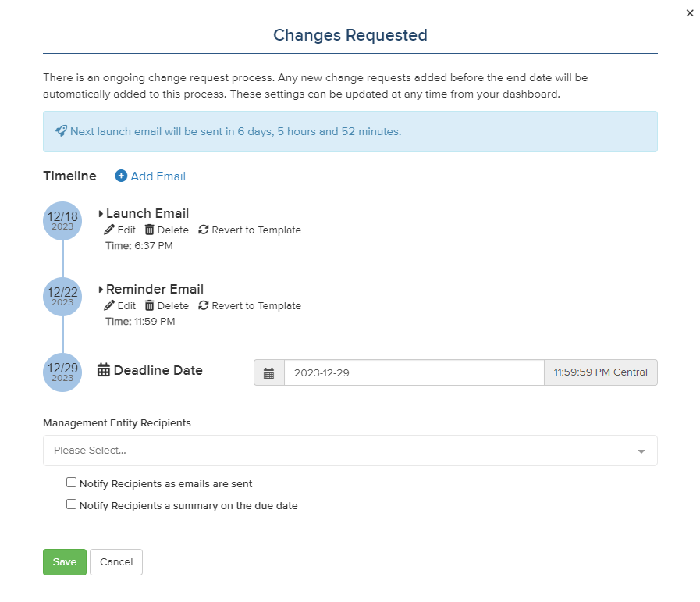Expand the Launch Email details triangle

pos(101,214)
